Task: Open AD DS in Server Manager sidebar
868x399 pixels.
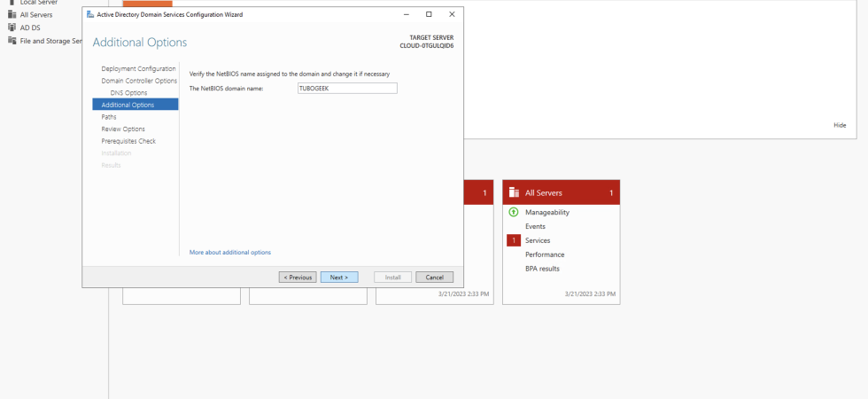Action: 30,27
